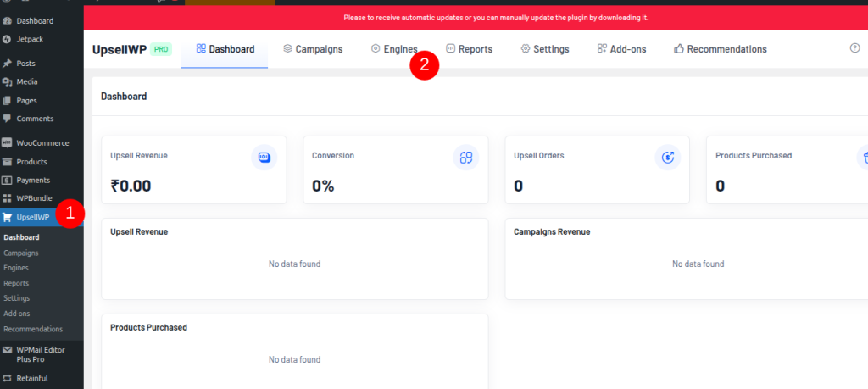The image size is (868, 389).
Task: Switch to the Reports tab
Action: point(470,48)
